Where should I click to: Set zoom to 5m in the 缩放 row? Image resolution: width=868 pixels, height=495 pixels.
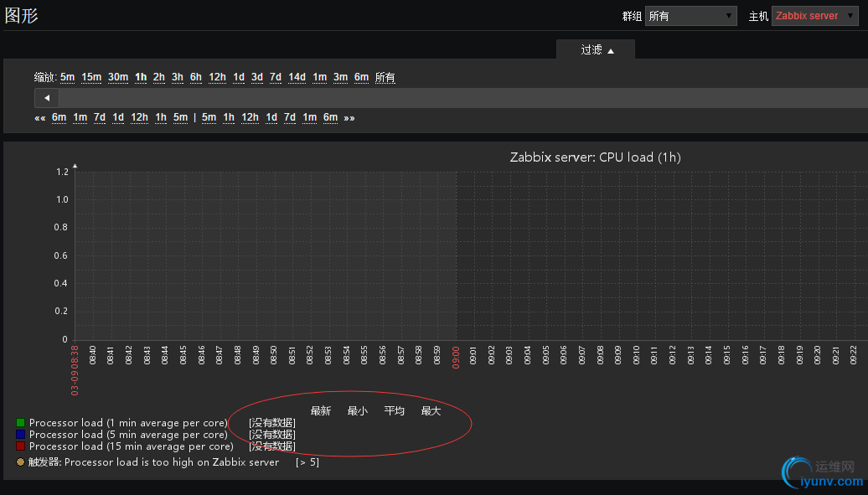(68, 77)
